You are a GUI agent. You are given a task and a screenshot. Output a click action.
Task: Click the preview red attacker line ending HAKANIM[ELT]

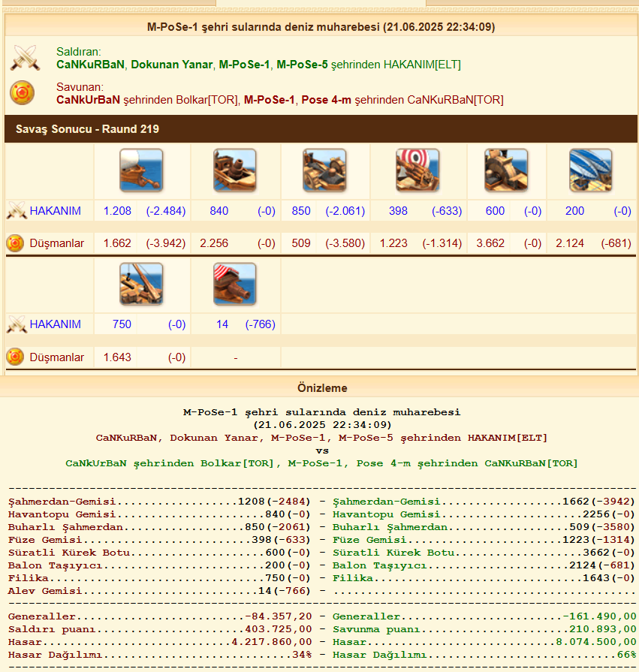tap(321, 438)
